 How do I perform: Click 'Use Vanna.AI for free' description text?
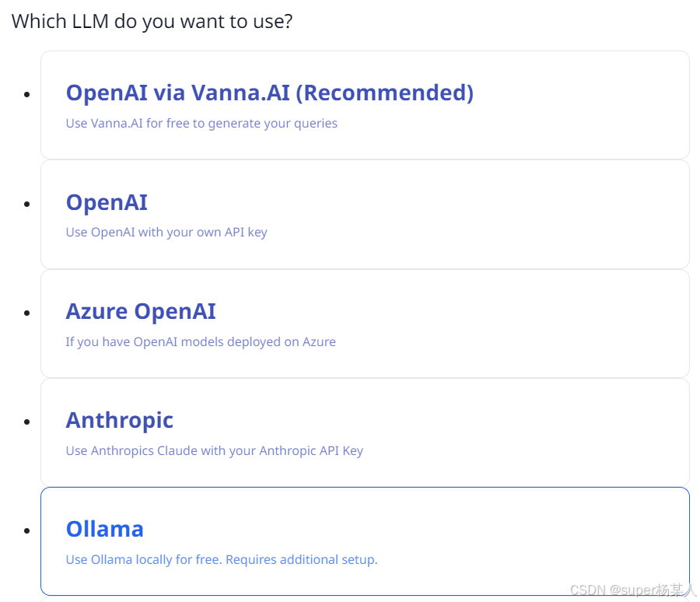coord(201,123)
